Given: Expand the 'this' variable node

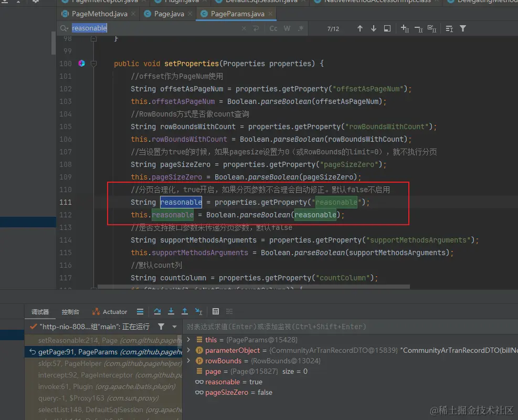Looking at the screenshot, I should click(x=189, y=340).
